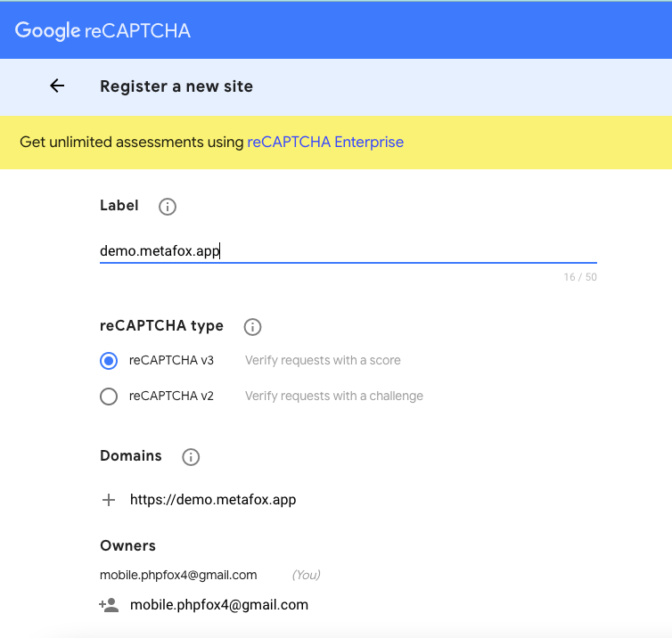This screenshot has width=672, height=638.
Task: Focus the Label field containing demo.metafox.app
Action: tap(348, 251)
